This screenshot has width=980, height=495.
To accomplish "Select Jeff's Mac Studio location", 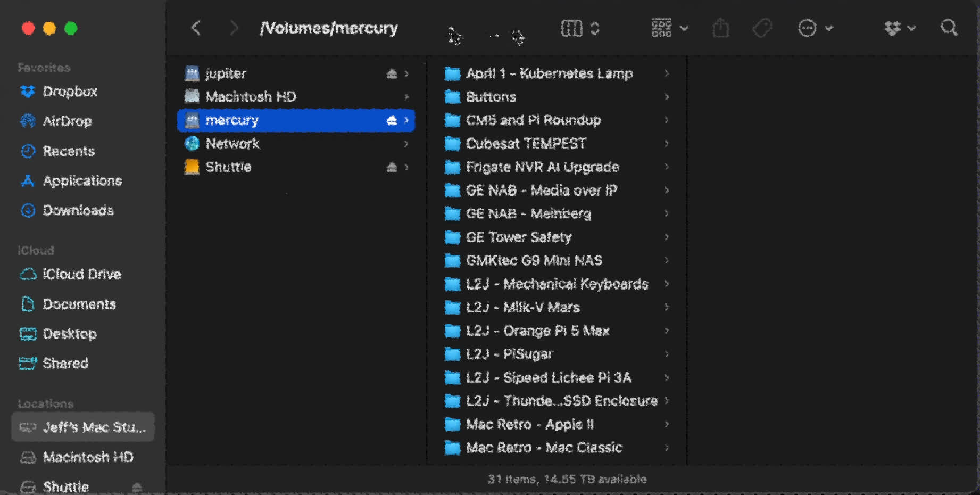I will (x=82, y=427).
